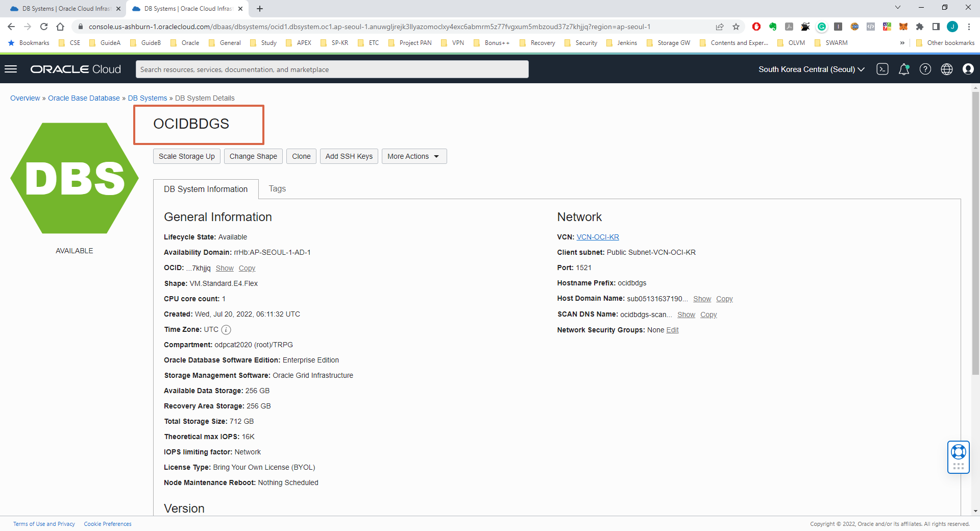The height and width of the screenshot is (531, 980).
Task: Go to Oracle Base Database breadcrumb
Action: (84, 98)
